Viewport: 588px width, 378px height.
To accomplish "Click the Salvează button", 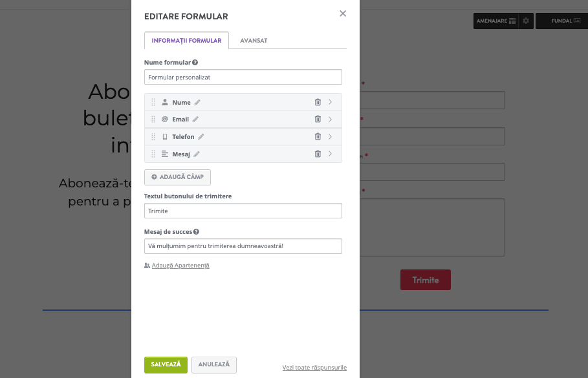I will click(x=166, y=364).
